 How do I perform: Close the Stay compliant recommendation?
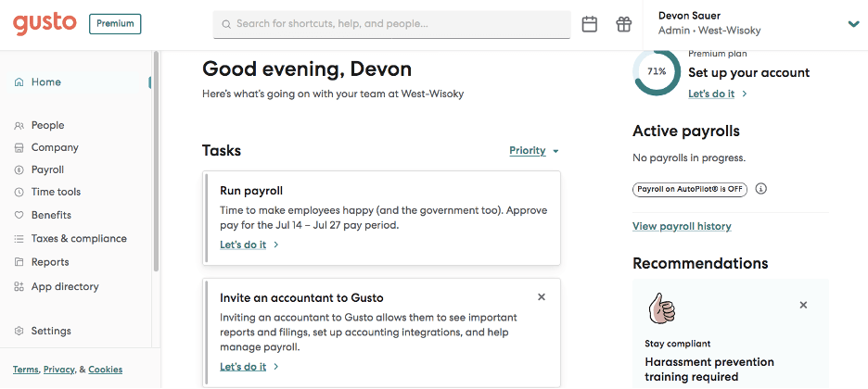point(803,305)
